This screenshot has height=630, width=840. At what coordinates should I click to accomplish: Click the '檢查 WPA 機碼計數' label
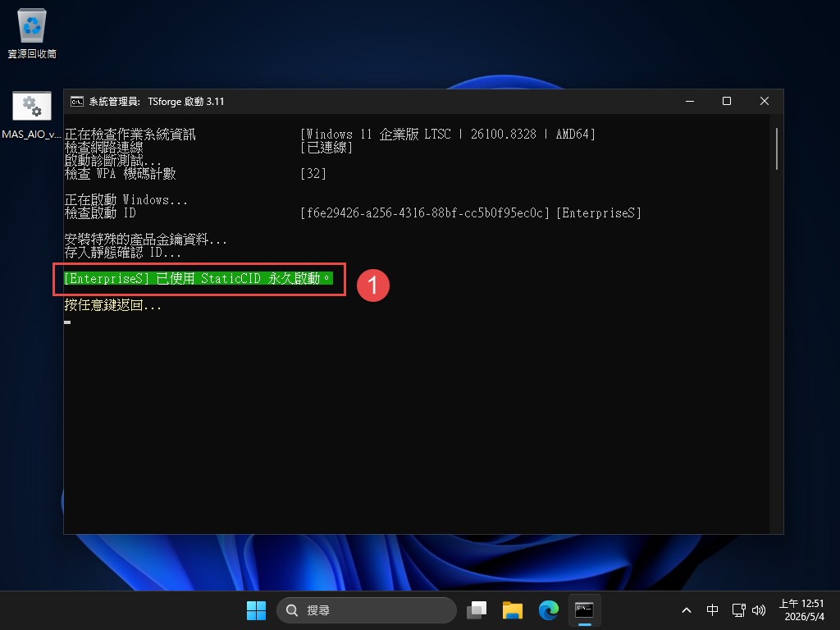[120, 174]
